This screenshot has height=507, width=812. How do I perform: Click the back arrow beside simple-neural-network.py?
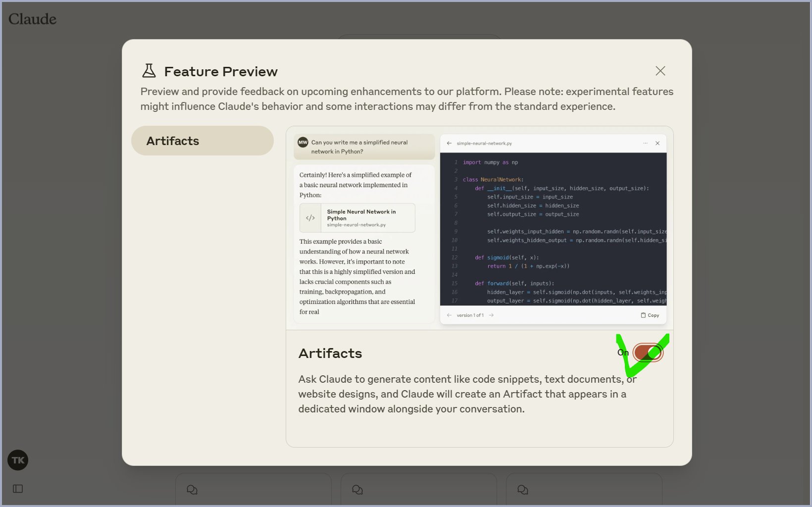point(449,143)
